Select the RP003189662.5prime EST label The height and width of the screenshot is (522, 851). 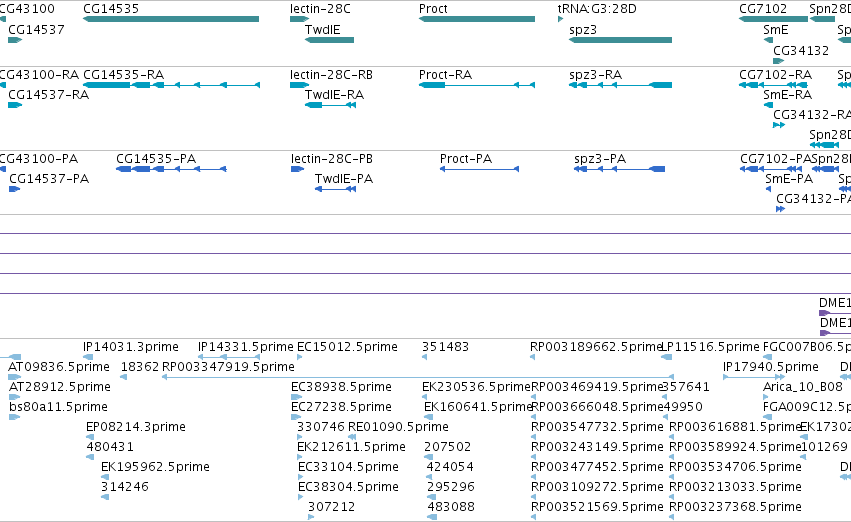click(596, 346)
